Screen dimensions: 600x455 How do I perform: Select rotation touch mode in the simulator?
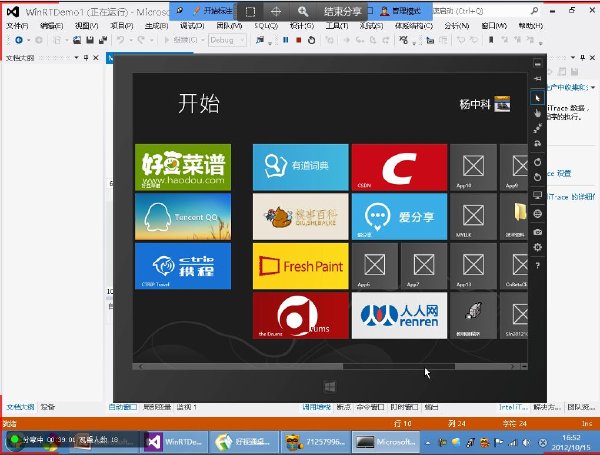[x=538, y=143]
